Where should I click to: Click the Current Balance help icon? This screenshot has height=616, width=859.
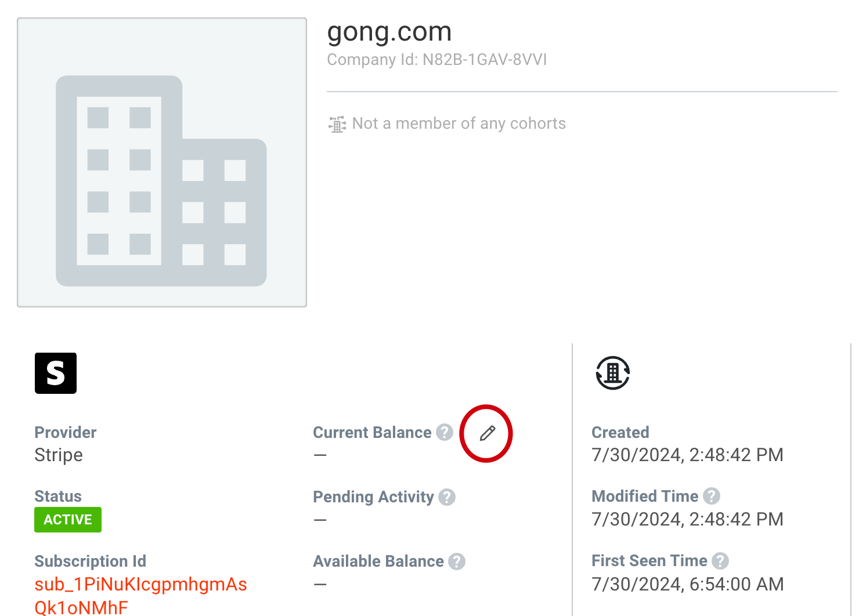444,432
